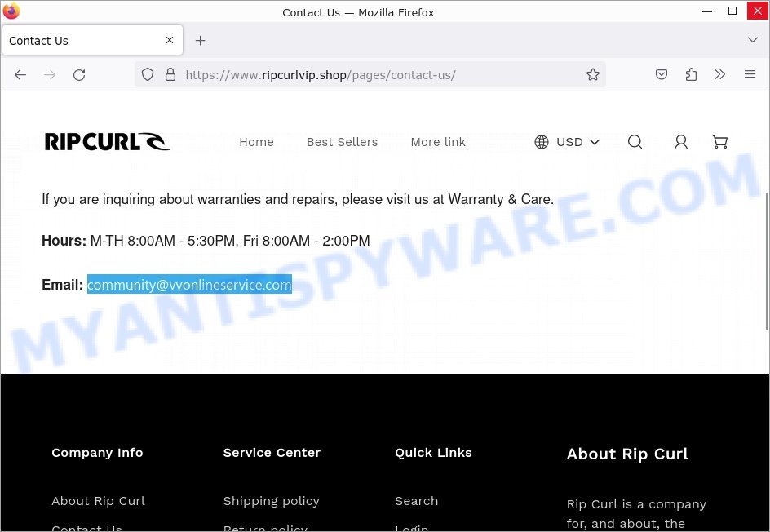
Task: Show more tools overflow chevrons
Action: tap(720, 75)
